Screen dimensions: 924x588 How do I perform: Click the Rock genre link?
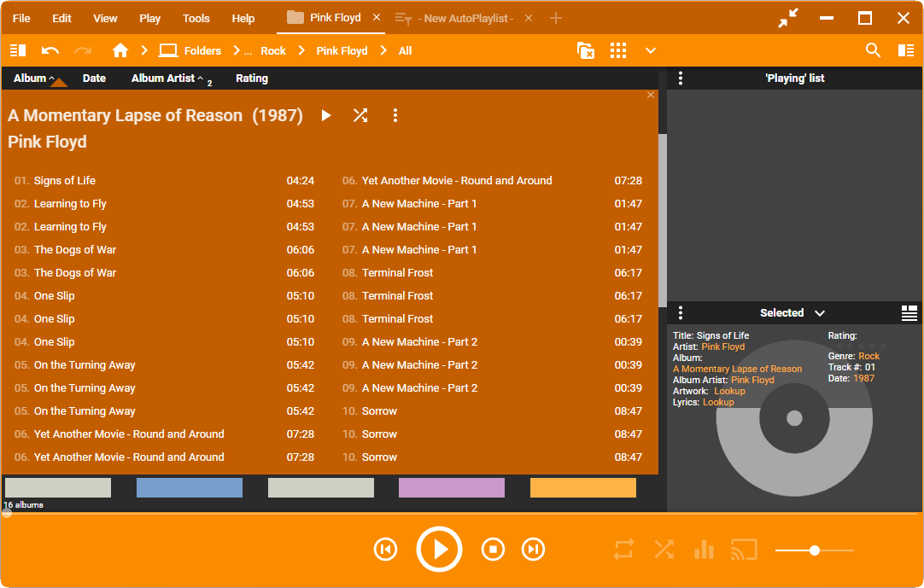[868, 356]
